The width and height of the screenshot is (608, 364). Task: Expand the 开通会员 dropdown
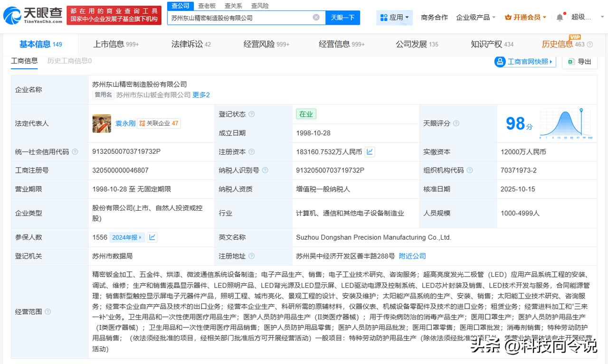[525, 18]
